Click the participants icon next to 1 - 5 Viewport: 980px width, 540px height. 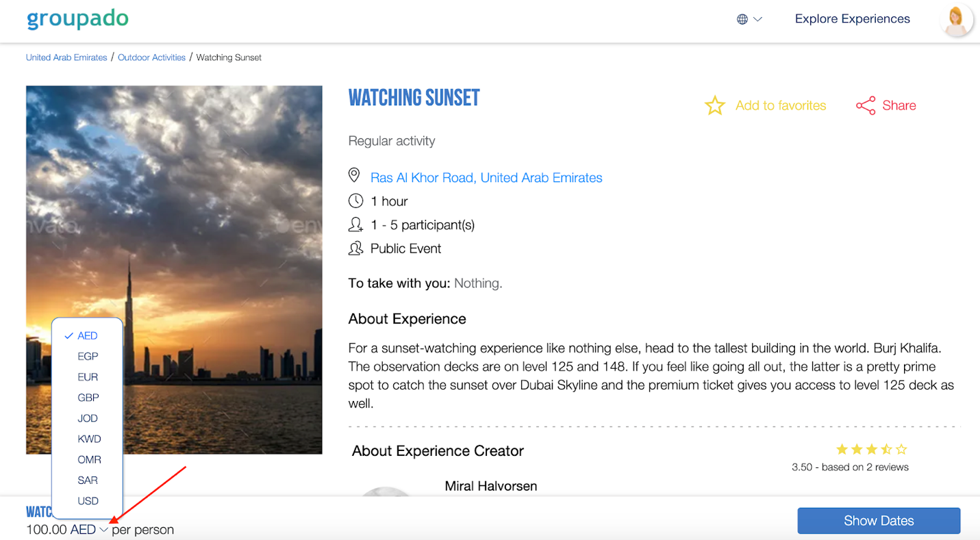click(x=355, y=224)
